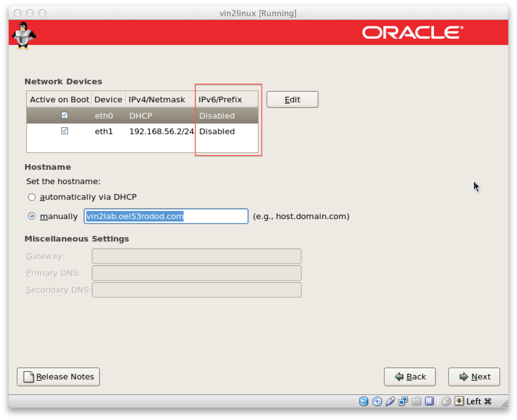Select the eth0 device name cell
This screenshot has width=517, height=420.
pyautogui.click(x=104, y=116)
